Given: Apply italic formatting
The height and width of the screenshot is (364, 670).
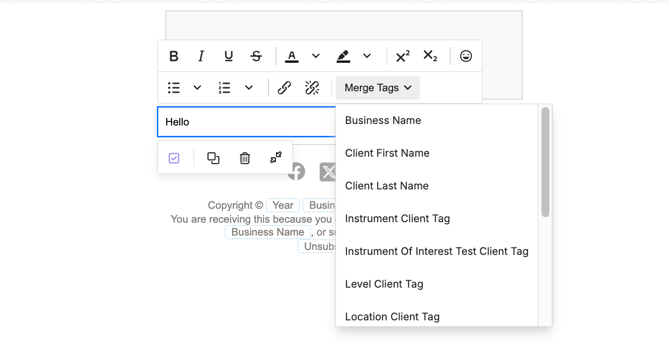Looking at the screenshot, I should click(x=201, y=56).
